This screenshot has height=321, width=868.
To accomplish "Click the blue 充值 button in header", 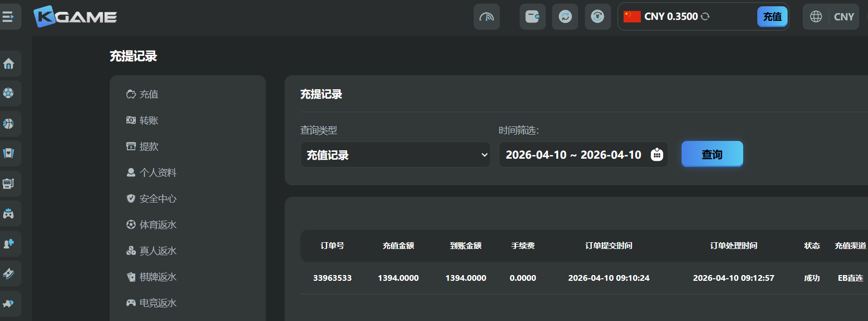I will pyautogui.click(x=772, y=17).
